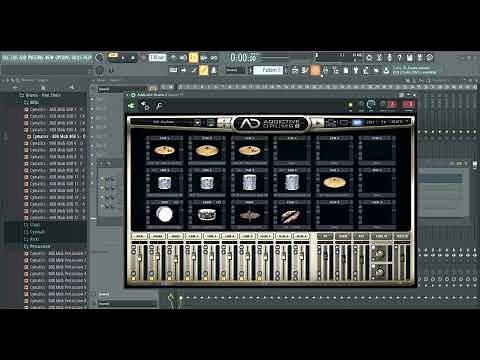
Task: Open the plugin wrapper green arrow menu
Action: pyautogui.click(x=132, y=106)
